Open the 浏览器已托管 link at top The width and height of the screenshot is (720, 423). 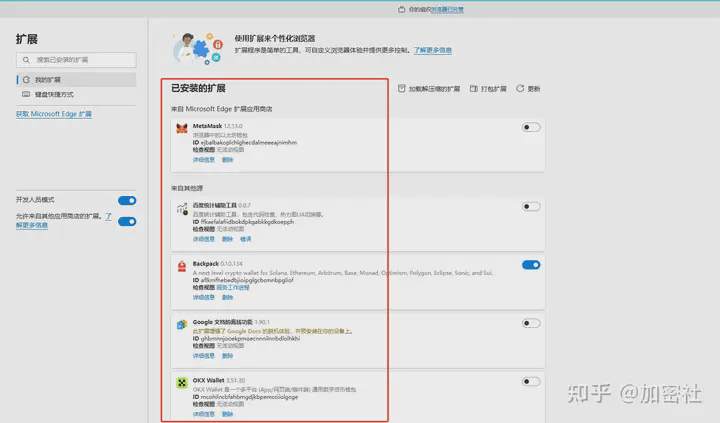[447, 9]
